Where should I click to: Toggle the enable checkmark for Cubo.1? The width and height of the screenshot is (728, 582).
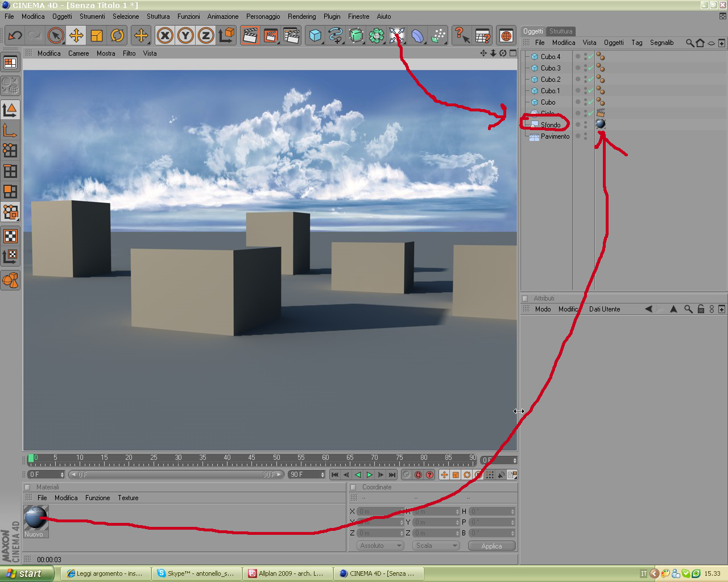pos(591,90)
